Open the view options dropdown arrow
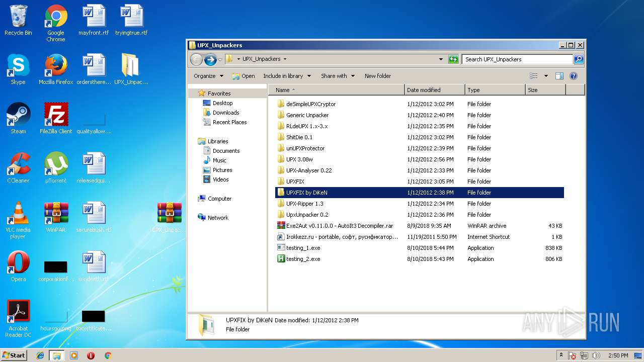Image resolution: width=644 pixels, height=362 pixels. (x=546, y=76)
